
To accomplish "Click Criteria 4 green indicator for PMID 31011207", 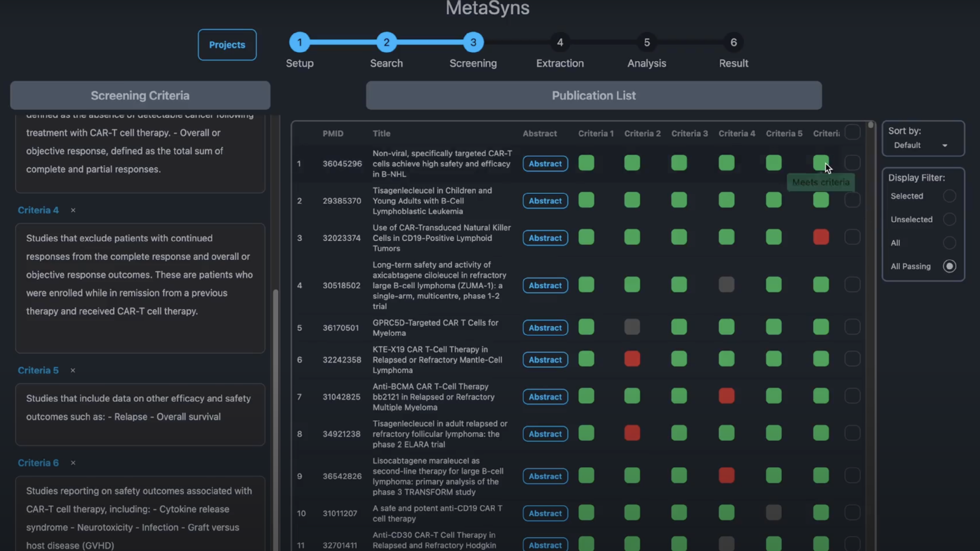I will coord(726,513).
